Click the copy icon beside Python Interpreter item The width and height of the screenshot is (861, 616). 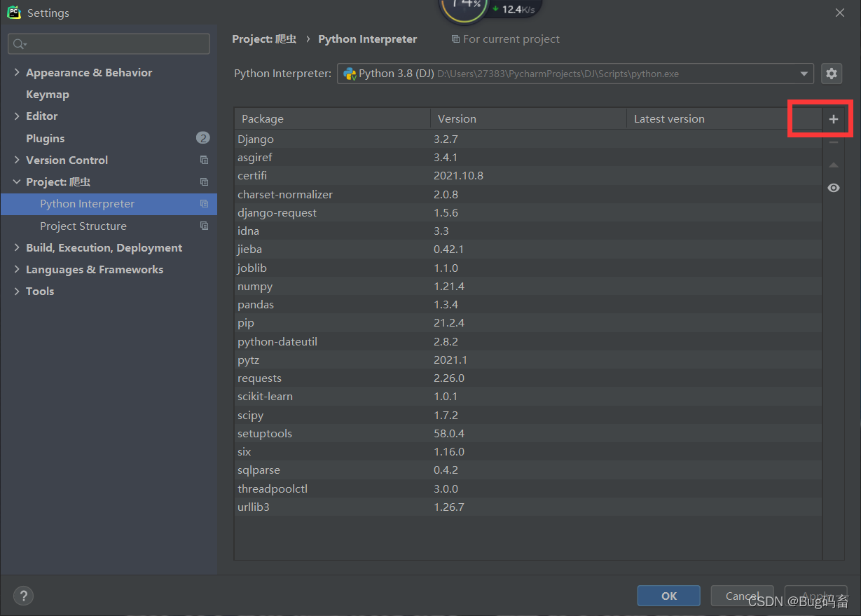tap(204, 204)
